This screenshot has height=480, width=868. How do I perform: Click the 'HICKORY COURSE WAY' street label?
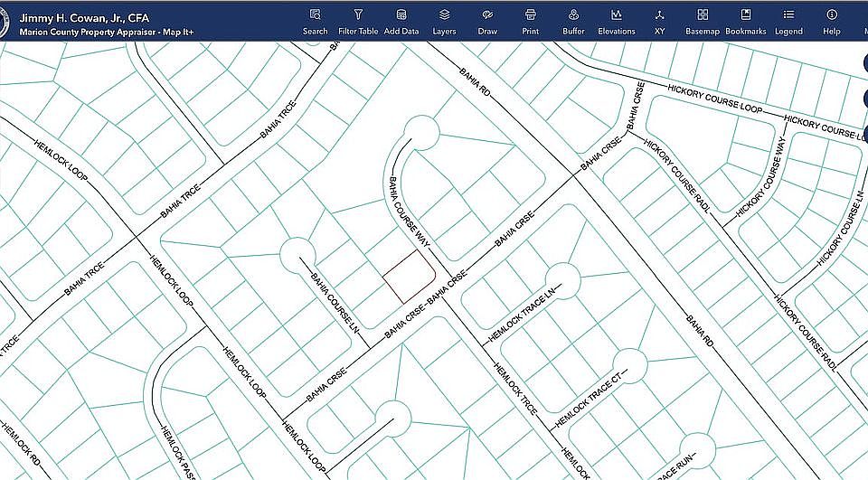(x=761, y=176)
